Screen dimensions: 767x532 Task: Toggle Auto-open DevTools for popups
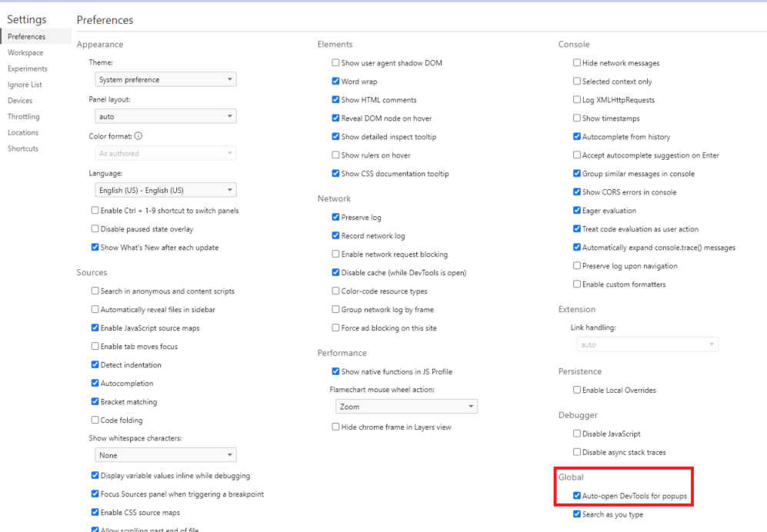(x=576, y=495)
